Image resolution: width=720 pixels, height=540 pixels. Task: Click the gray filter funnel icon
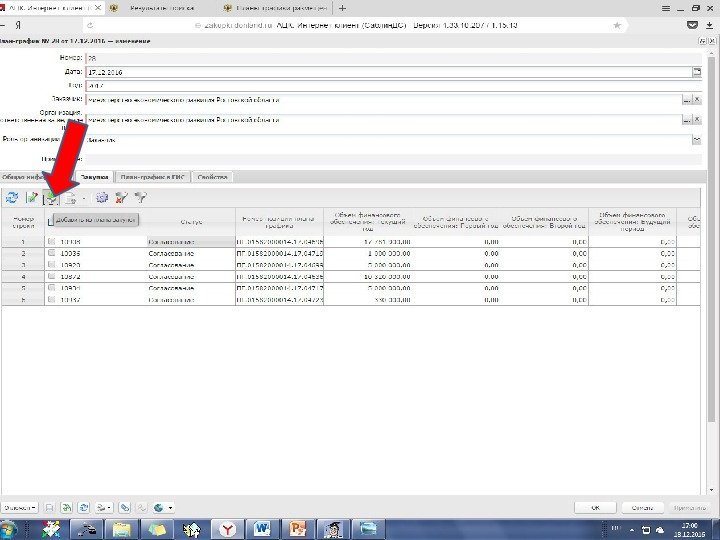pyautogui.click(x=141, y=198)
